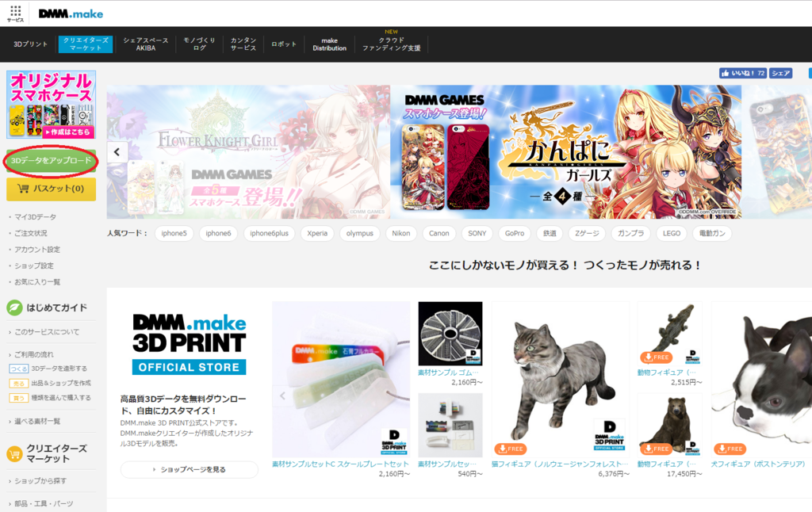This screenshot has width=812, height=512.
Task: Open 犬フィギュア(ボストンテリア) link
Action: coord(758,464)
